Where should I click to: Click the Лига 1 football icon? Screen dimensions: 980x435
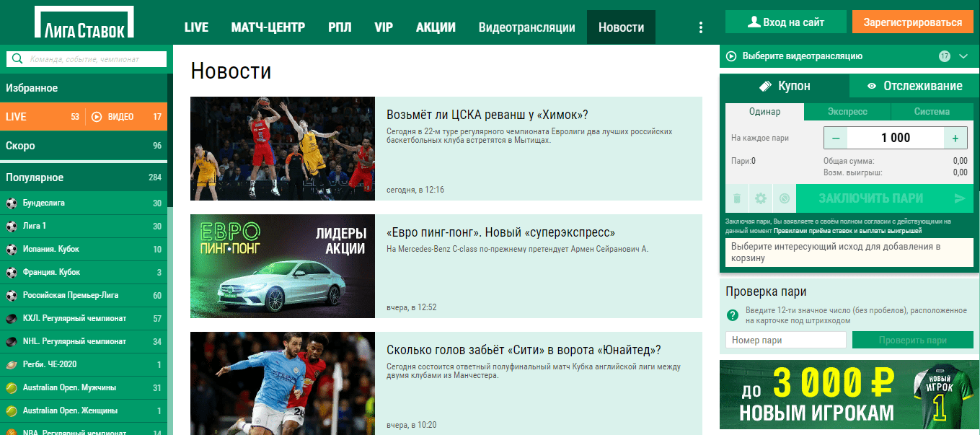tap(12, 226)
